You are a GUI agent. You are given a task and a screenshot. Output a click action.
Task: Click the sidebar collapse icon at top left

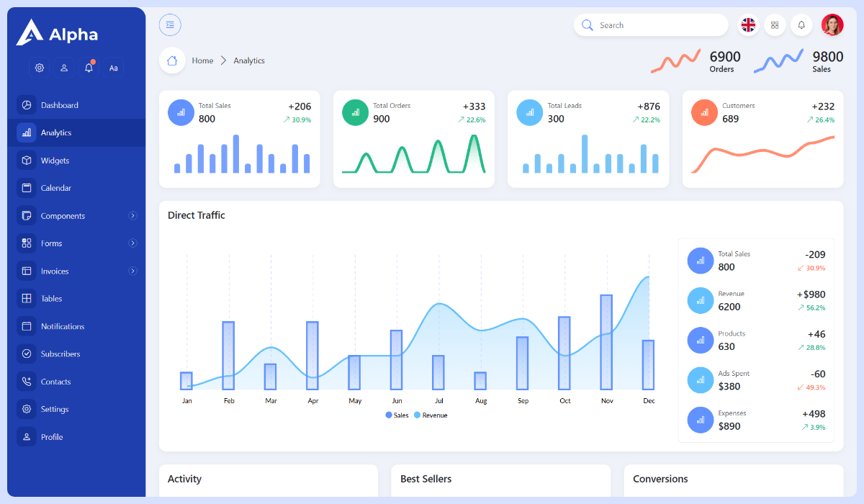[170, 24]
